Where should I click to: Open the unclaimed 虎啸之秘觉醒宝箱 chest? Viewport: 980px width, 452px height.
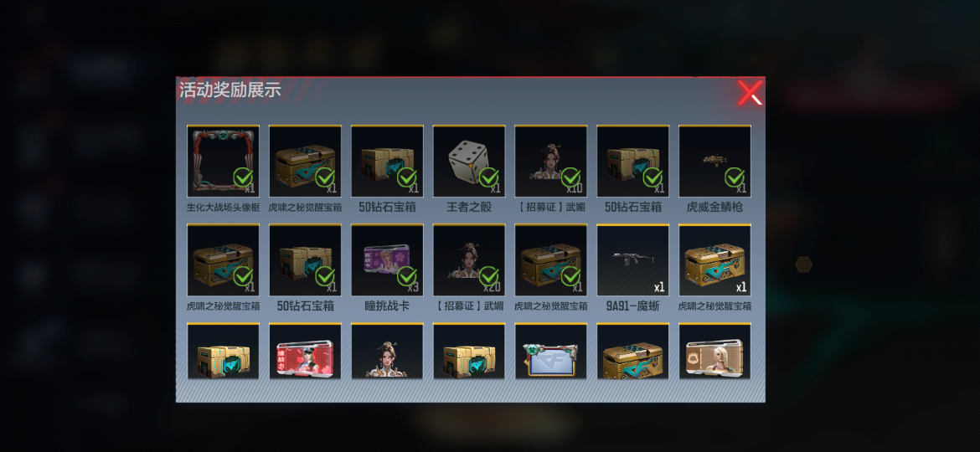click(x=715, y=259)
